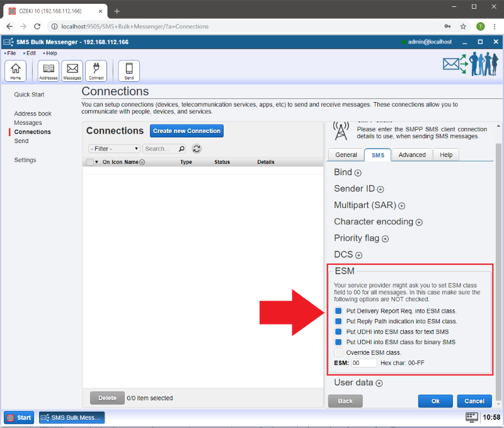Click the keyboard icon in taskbar tray

point(472,417)
